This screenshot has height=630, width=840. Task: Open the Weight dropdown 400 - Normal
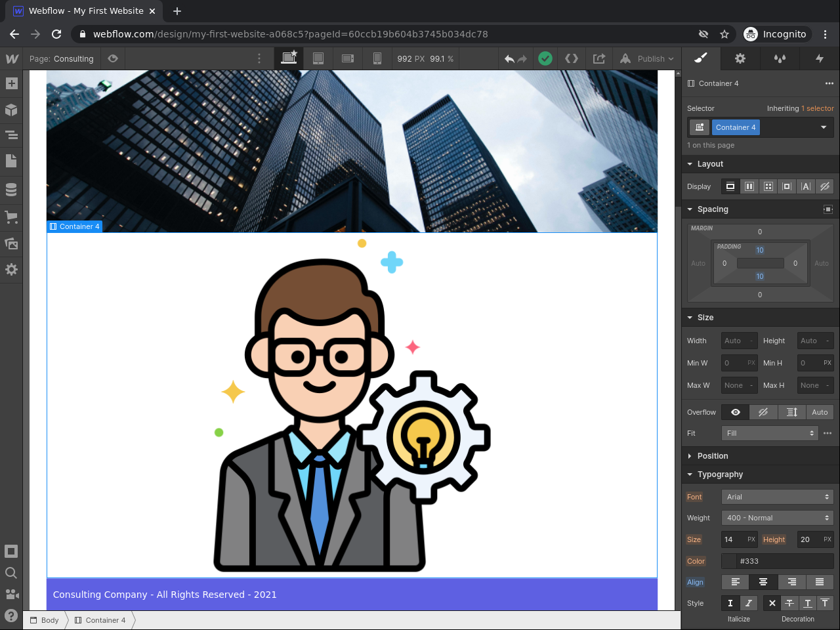778,518
